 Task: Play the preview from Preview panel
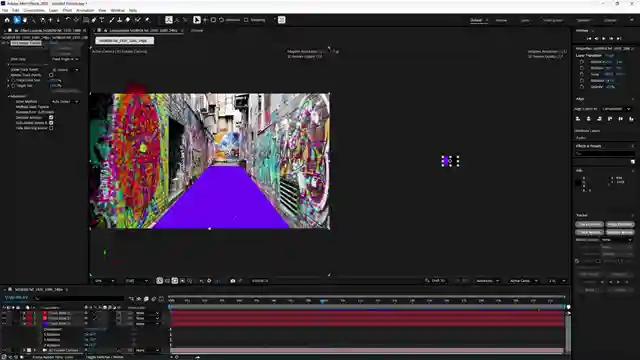click(x=604, y=38)
